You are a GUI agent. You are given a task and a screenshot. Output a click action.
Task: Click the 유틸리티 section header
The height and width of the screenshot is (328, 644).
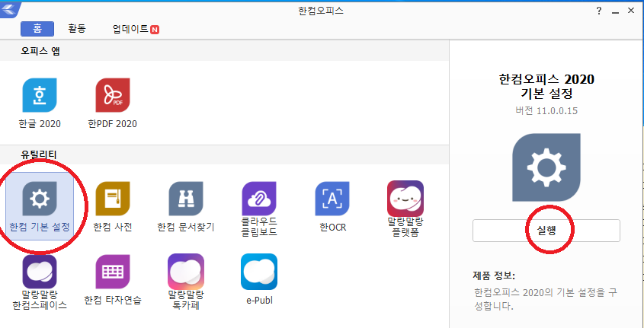39,154
